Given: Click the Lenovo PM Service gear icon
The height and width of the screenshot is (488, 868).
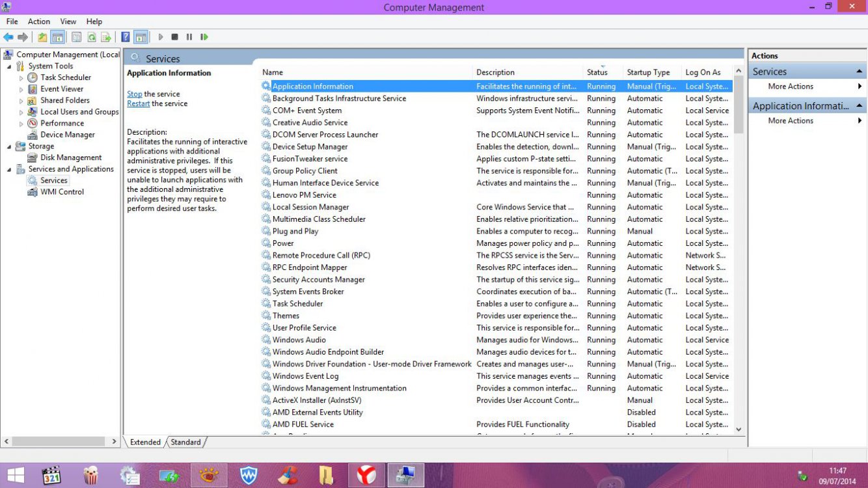Looking at the screenshot, I should click(x=266, y=195).
